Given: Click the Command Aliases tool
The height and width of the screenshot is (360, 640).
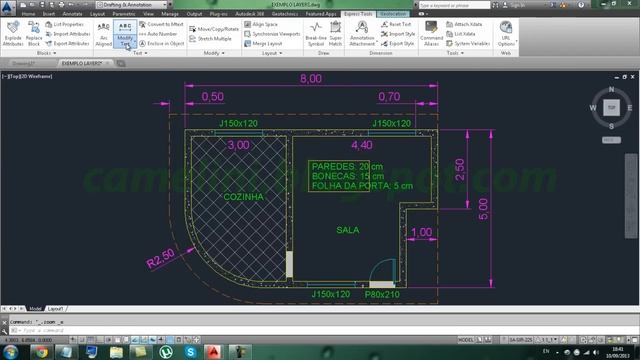Looking at the screenshot, I should (431, 33).
